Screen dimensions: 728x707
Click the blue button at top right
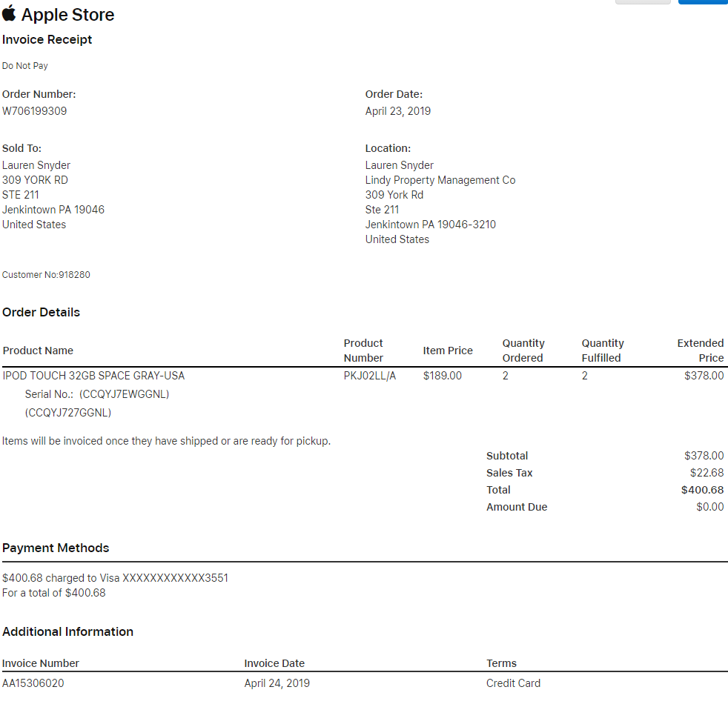coord(702,2)
